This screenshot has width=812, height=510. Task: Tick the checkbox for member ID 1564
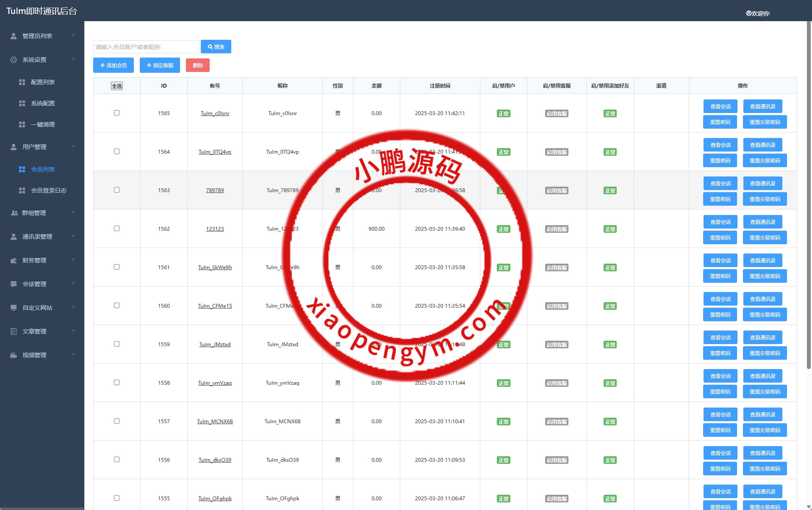116,152
